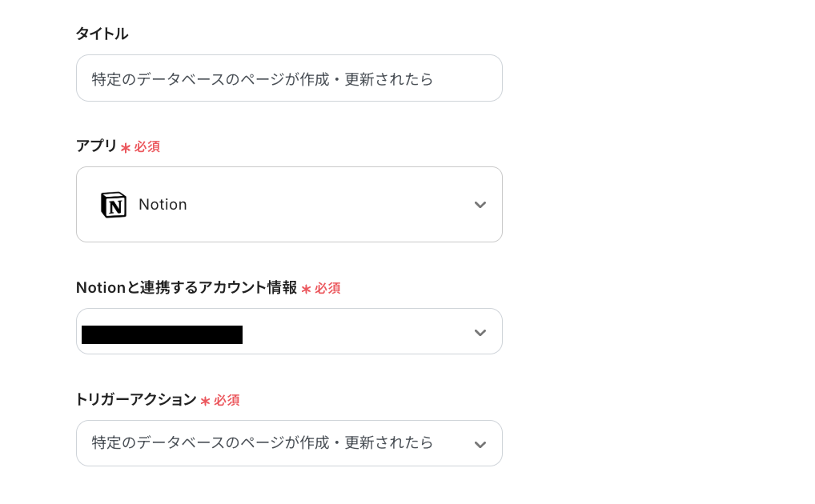Screen dimensions: 815x504
Task: Click the トリガーアクション section label
Action: click(x=135, y=400)
